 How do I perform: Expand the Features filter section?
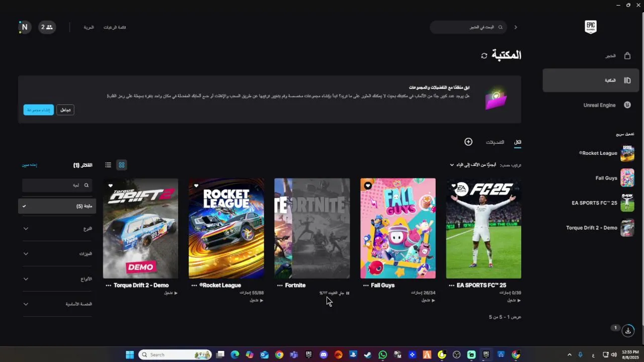click(57, 254)
